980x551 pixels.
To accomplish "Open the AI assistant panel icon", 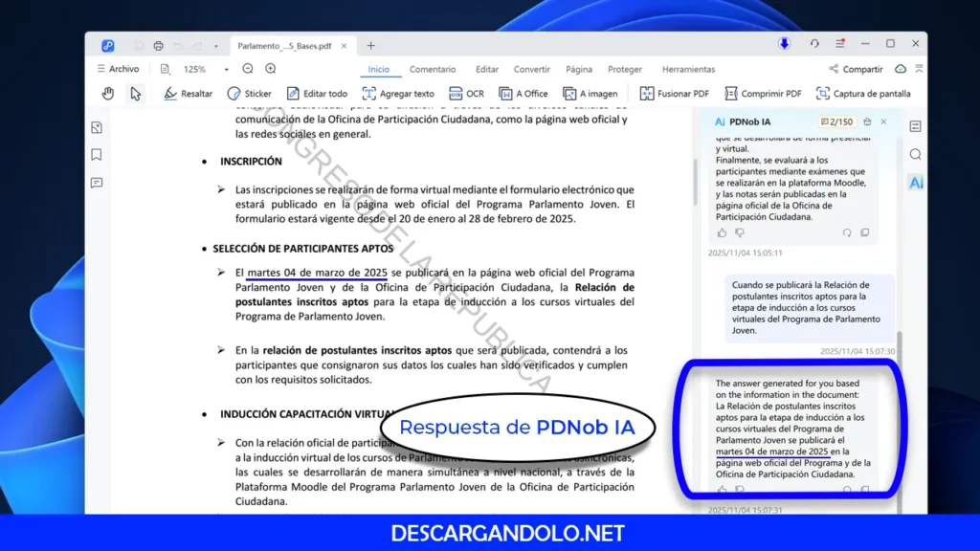I will [915, 182].
